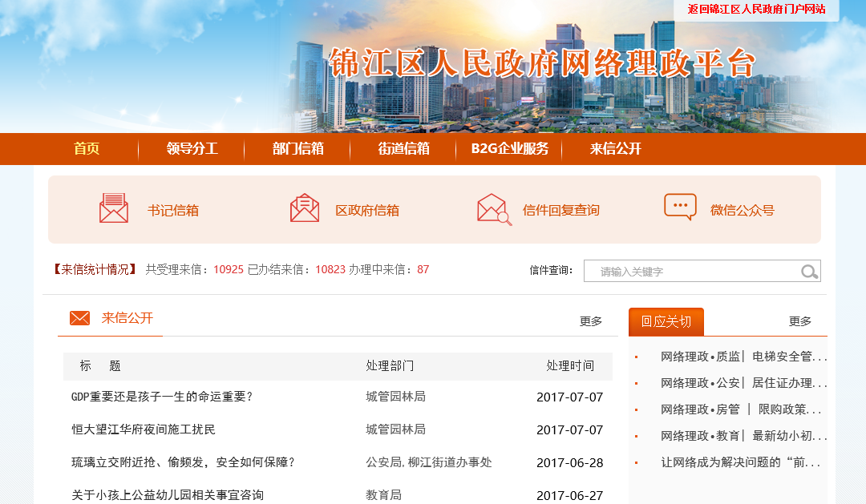
Task: Open letter 关于小孩上公益幼儿园相关事宜咨询
Action: click(x=168, y=495)
